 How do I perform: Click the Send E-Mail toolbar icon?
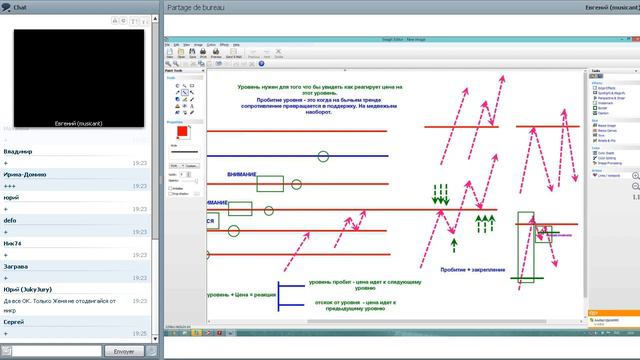(233, 53)
